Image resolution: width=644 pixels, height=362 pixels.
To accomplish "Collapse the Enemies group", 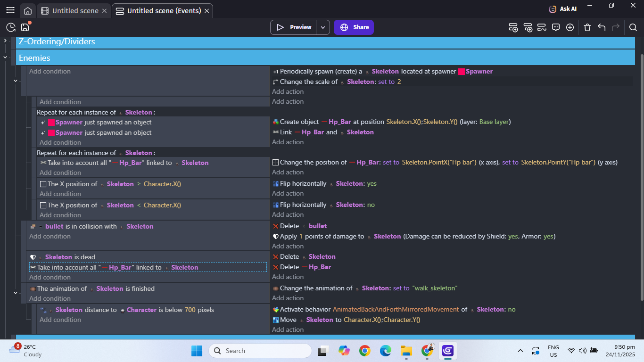I will (5, 58).
